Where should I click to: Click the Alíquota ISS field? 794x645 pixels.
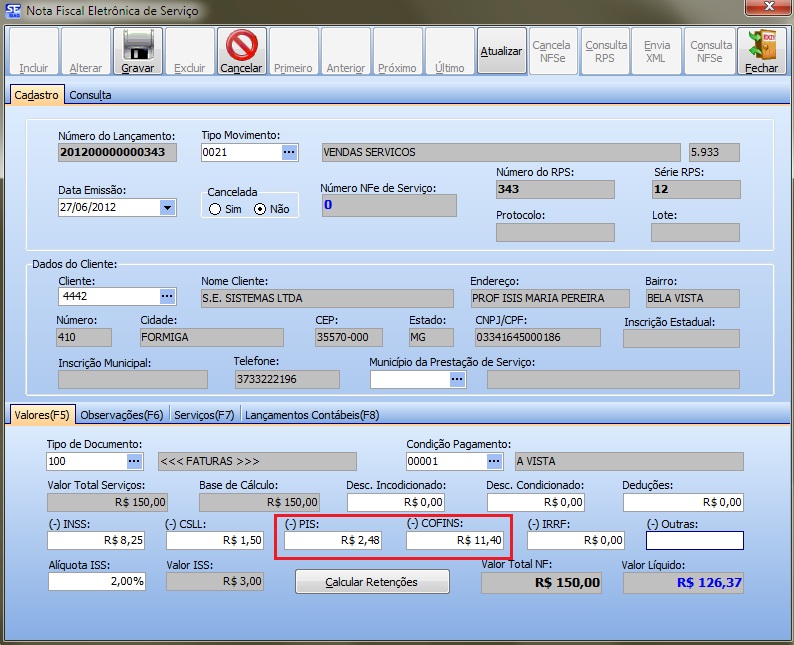pyautogui.click(x=96, y=581)
